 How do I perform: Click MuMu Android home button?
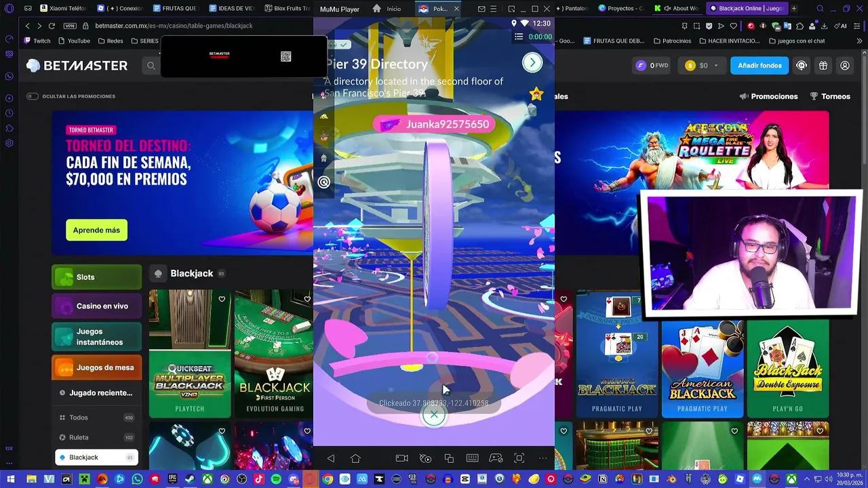[355, 459]
